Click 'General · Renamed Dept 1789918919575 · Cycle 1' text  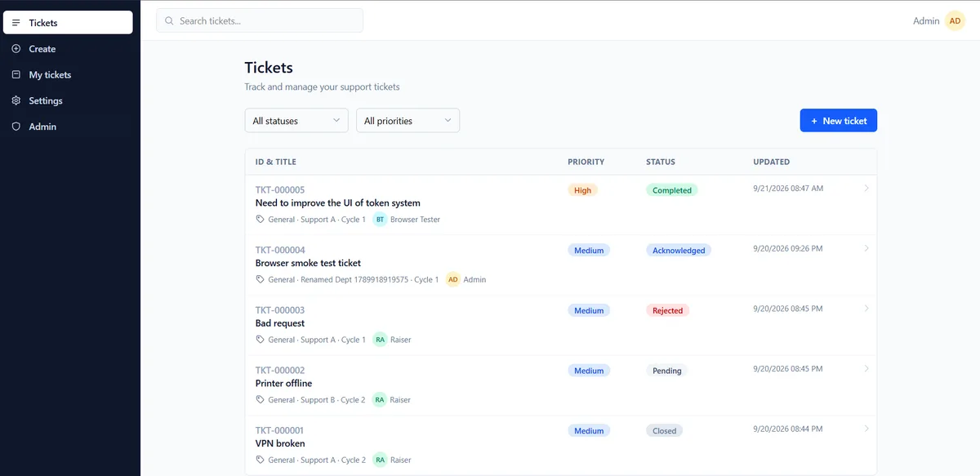[354, 280]
